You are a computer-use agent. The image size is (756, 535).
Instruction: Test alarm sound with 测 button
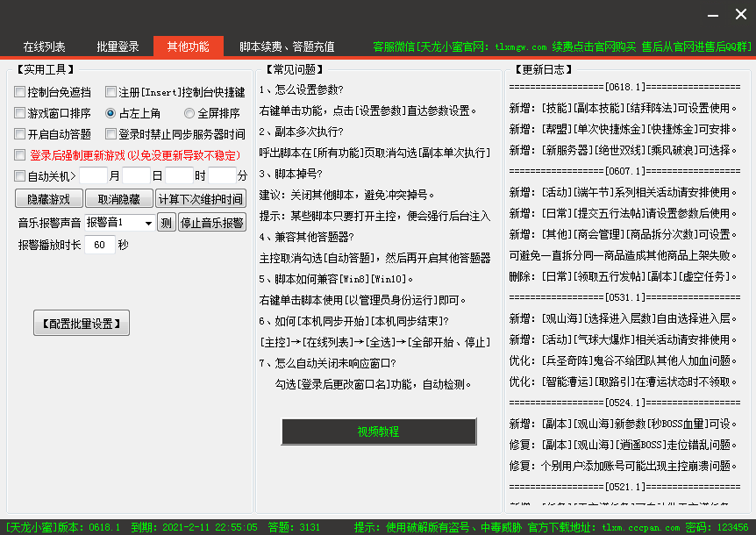pos(167,222)
